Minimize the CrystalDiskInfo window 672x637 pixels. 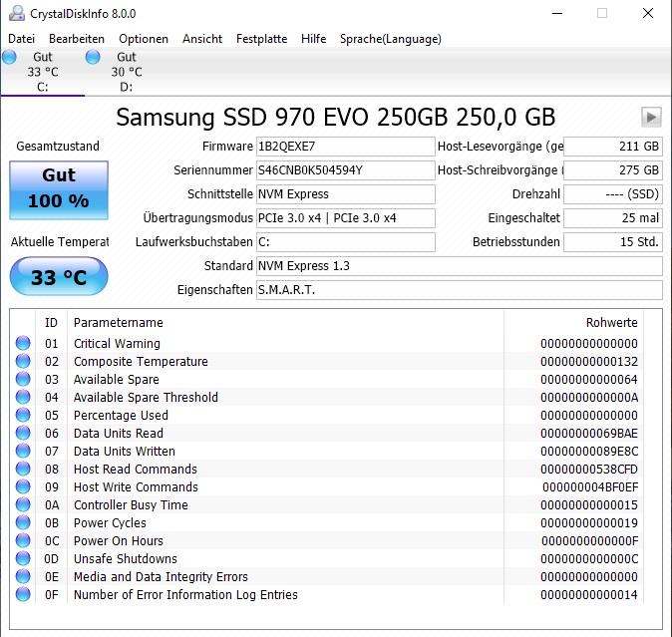pyautogui.click(x=557, y=13)
